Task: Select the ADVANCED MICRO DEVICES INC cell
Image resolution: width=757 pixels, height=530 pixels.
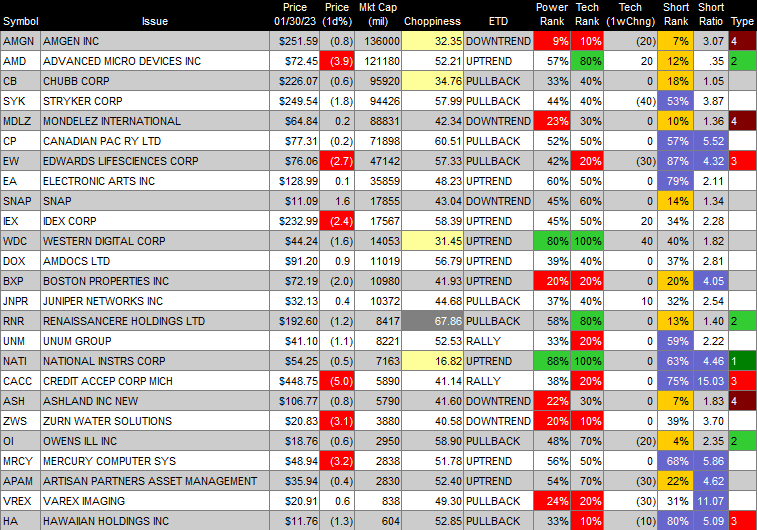Action: tap(155, 61)
